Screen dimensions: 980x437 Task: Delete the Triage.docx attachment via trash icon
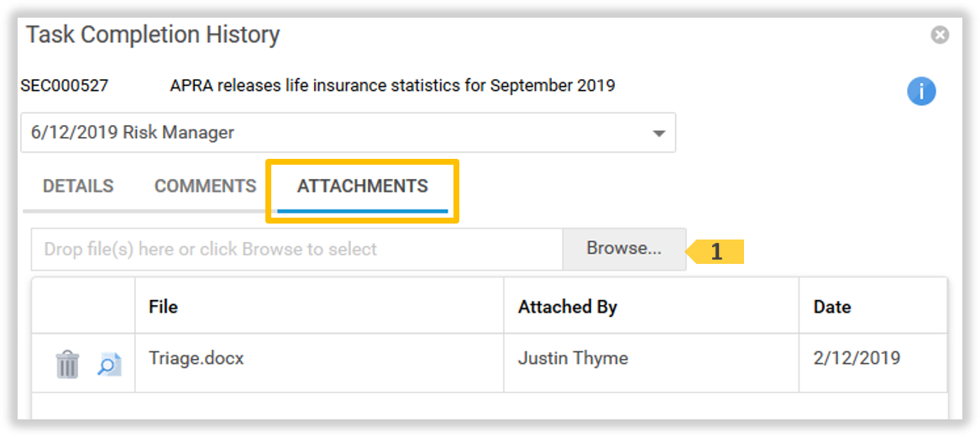(x=67, y=364)
